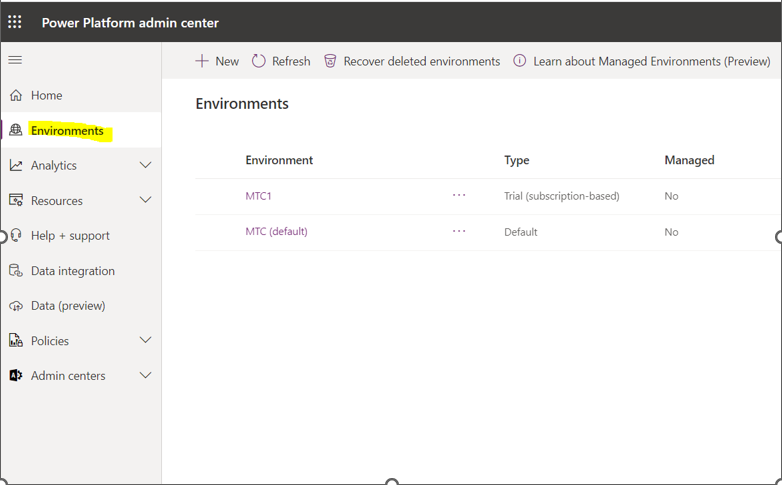This screenshot has height=485, width=782.
Task: Open Admin centers navigation item
Action: (68, 376)
